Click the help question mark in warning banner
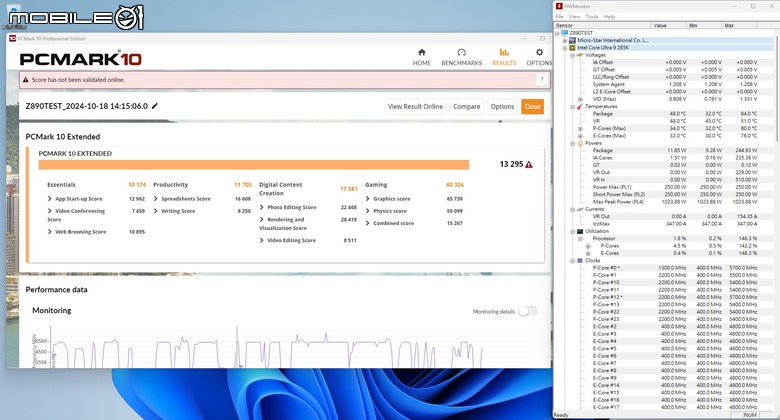 click(542, 80)
